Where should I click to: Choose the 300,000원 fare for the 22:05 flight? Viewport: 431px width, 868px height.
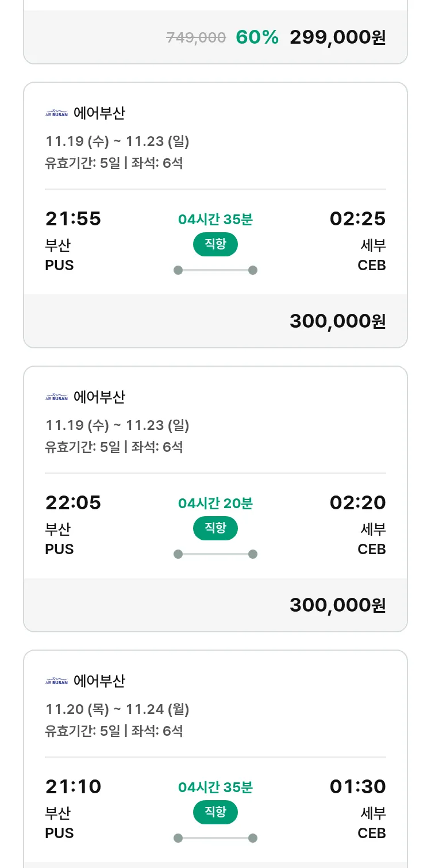[x=337, y=605]
